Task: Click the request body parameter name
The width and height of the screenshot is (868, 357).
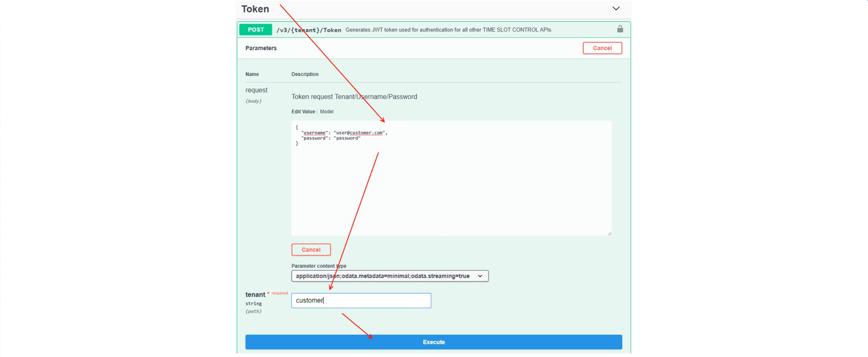Action: (256, 90)
